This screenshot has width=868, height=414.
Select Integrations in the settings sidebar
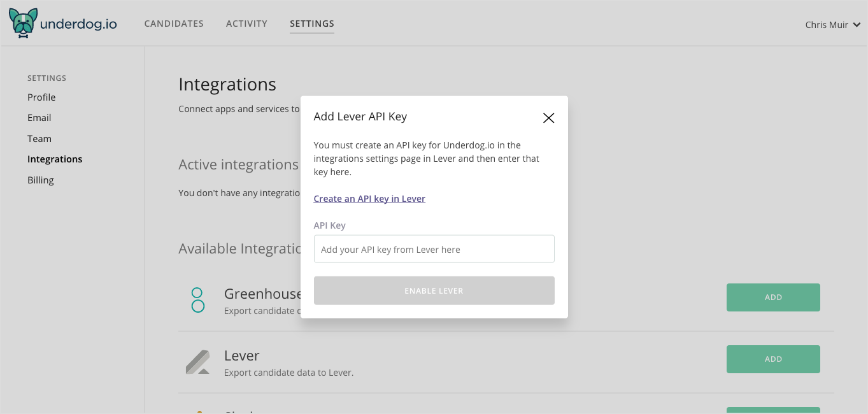coord(55,159)
